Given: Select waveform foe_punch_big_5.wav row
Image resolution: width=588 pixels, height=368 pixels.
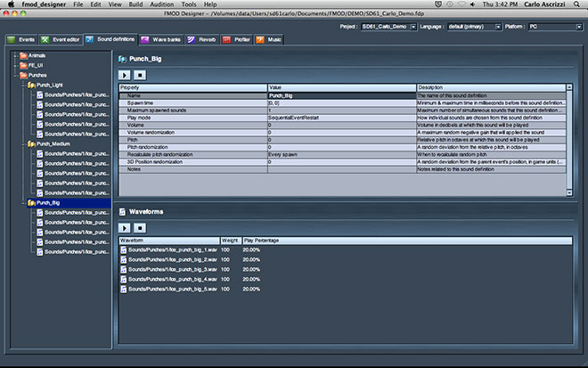Looking at the screenshot, I should 346,289.
